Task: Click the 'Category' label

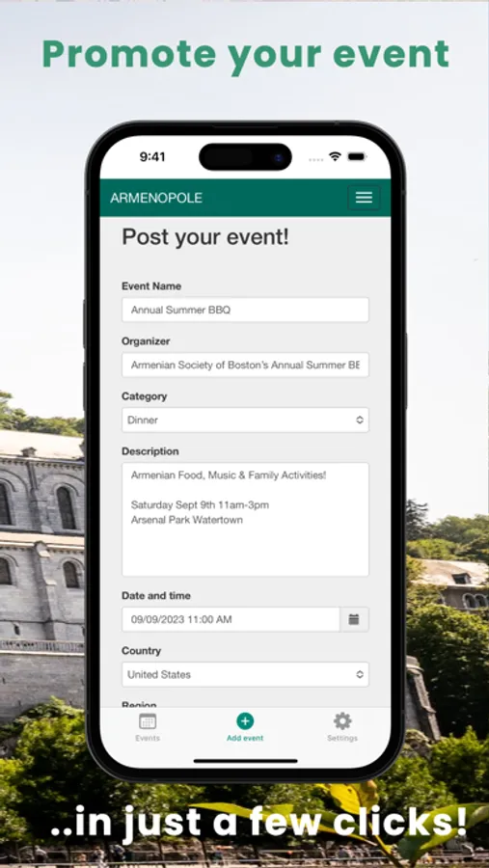Action: coord(144,396)
